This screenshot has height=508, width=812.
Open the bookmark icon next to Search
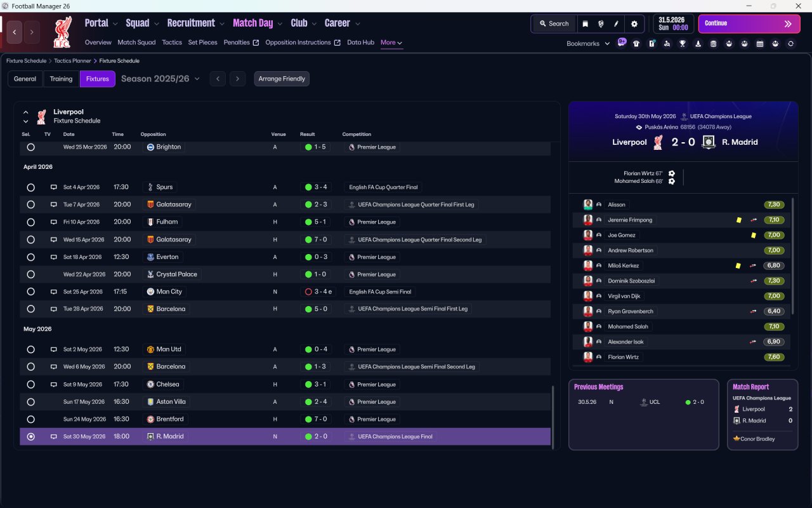585,23
